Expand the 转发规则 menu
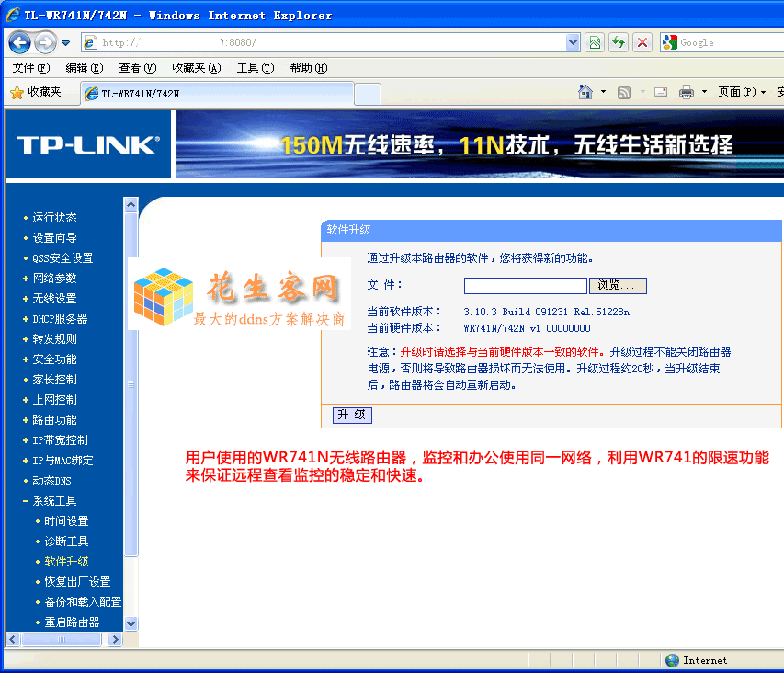 (54, 339)
